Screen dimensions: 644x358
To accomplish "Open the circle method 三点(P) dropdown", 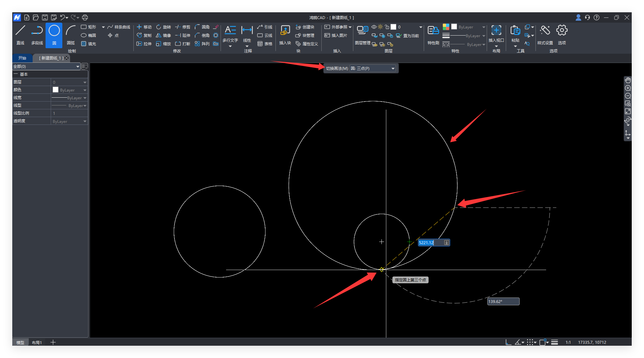I will coord(373,68).
